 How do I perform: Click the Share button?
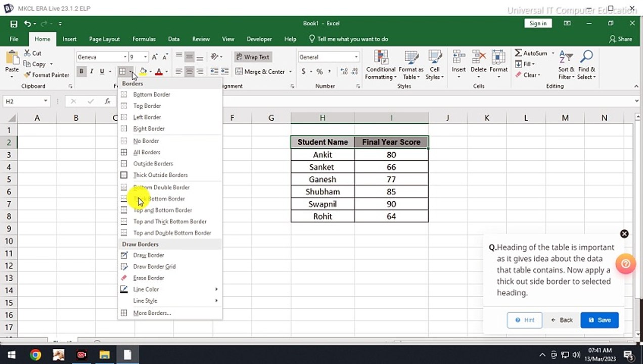(621, 39)
